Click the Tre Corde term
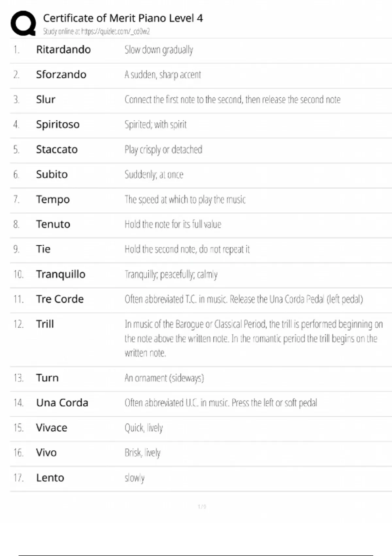Viewport: 392px width, 556px height. coord(60,299)
